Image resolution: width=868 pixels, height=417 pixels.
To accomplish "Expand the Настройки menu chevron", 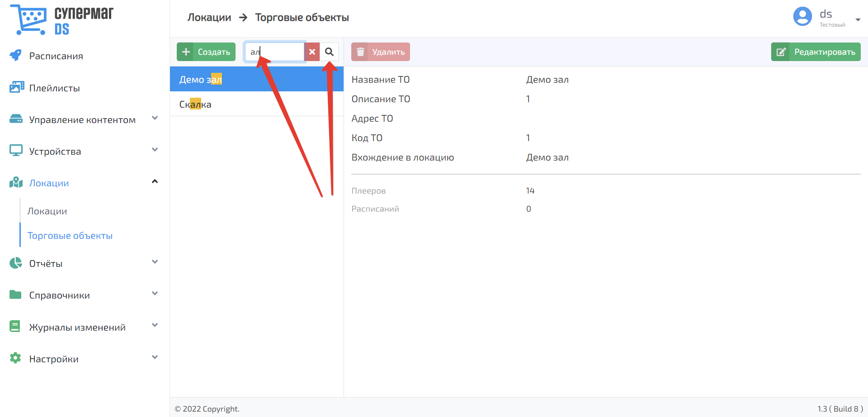I will pos(155,357).
